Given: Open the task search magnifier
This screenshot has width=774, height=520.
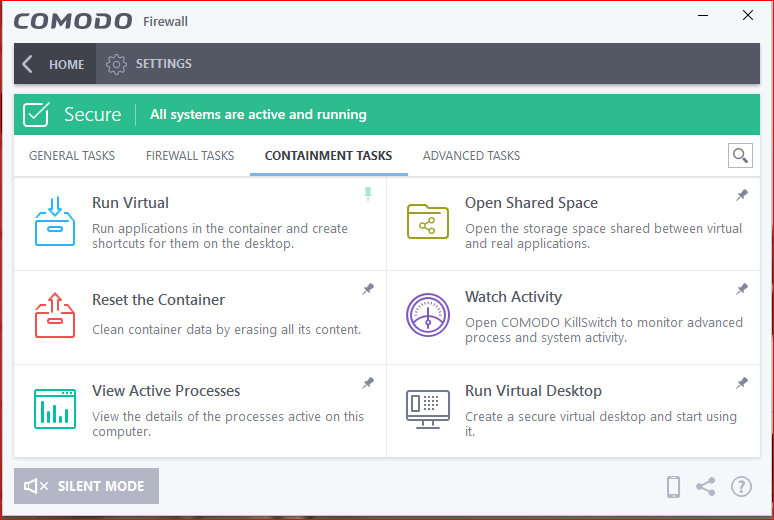Looking at the screenshot, I should coord(740,156).
